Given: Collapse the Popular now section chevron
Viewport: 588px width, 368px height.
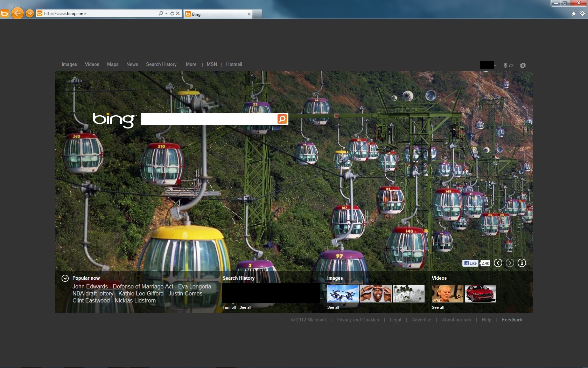Looking at the screenshot, I should coord(65,278).
